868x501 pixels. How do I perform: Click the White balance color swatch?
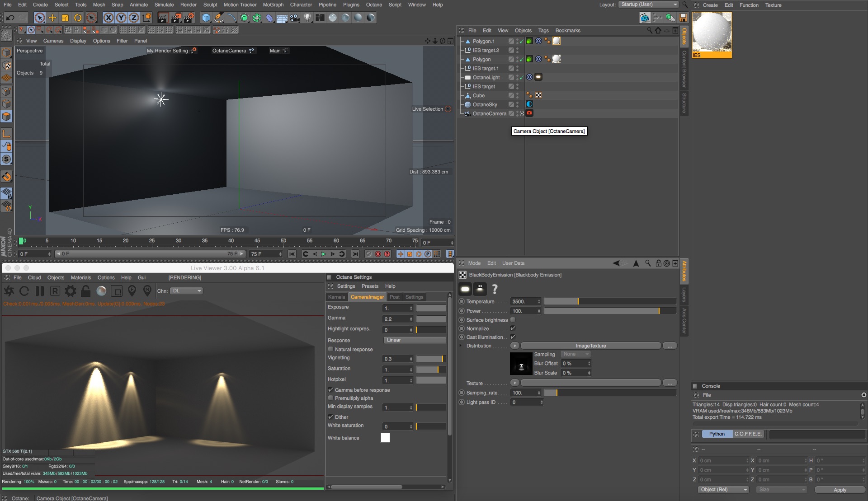click(385, 438)
